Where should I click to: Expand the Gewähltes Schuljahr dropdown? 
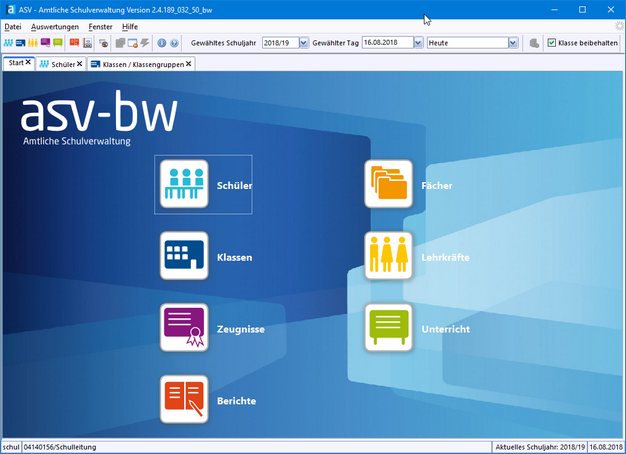point(303,44)
